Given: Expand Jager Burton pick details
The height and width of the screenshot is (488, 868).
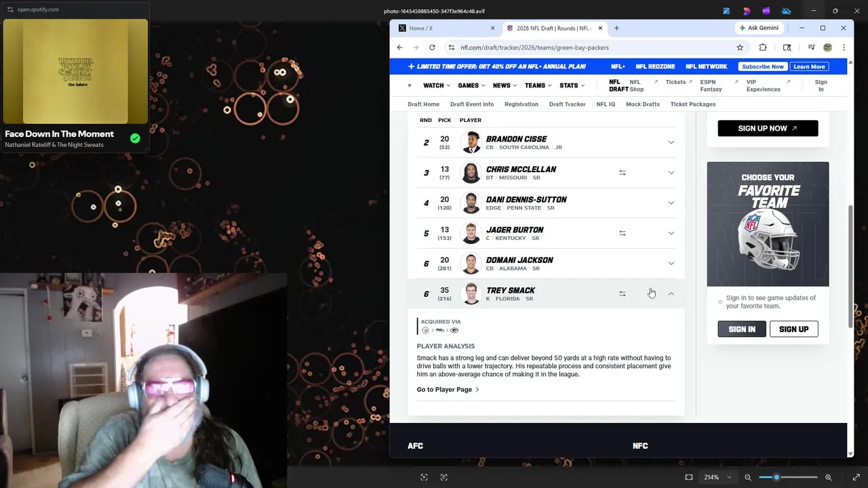Looking at the screenshot, I should pos(671,233).
